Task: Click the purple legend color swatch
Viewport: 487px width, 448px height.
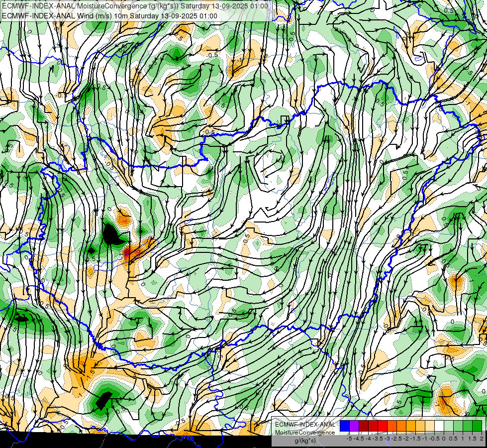Action: click(x=354, y=426)
